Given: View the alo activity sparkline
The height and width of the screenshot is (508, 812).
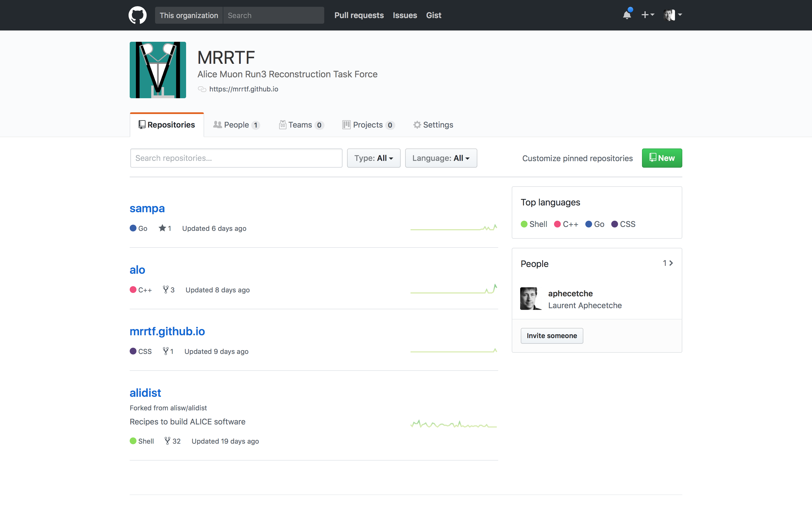Looking at the screenshot, I should click(x=454, y=289).
